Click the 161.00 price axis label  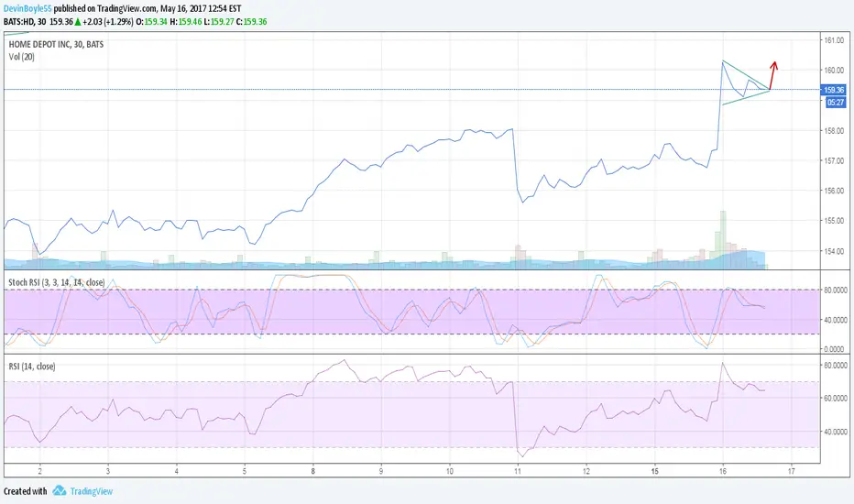point(834,40)
